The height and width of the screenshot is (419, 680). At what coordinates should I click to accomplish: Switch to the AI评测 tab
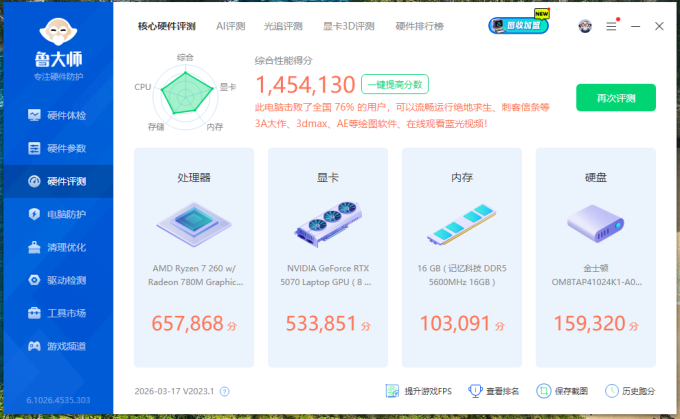tap(231, 26)
